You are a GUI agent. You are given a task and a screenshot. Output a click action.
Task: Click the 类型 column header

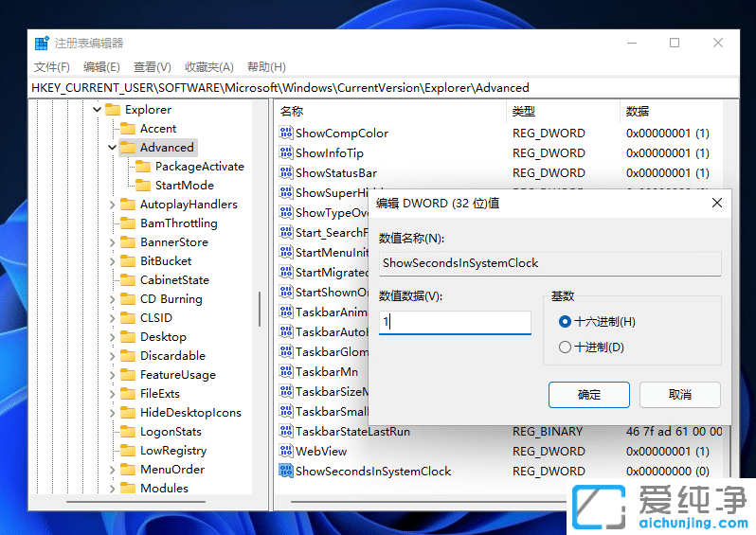coord(563,112)
